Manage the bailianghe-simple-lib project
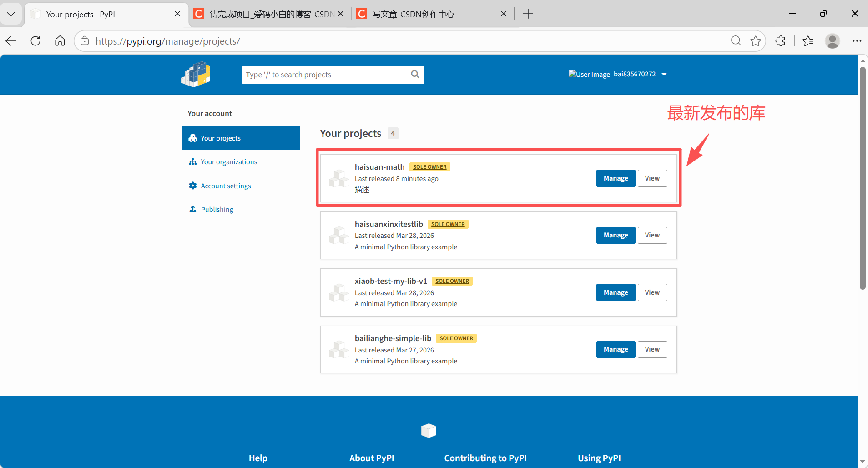 616,349
